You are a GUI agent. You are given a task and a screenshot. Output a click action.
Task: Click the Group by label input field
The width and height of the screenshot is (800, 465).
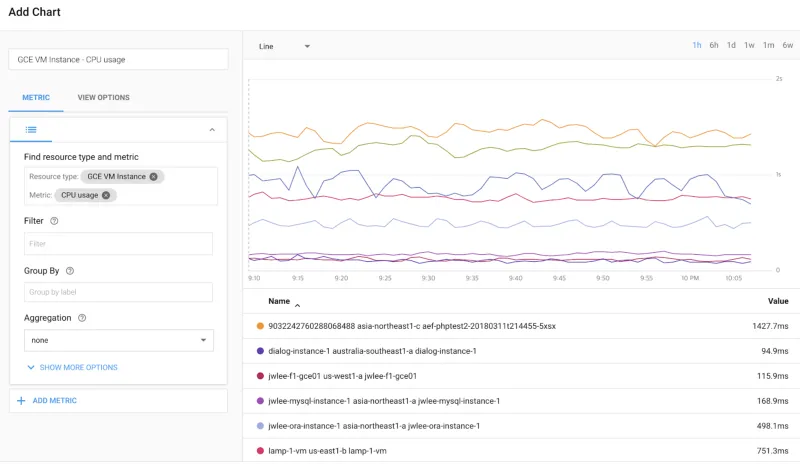118,292
